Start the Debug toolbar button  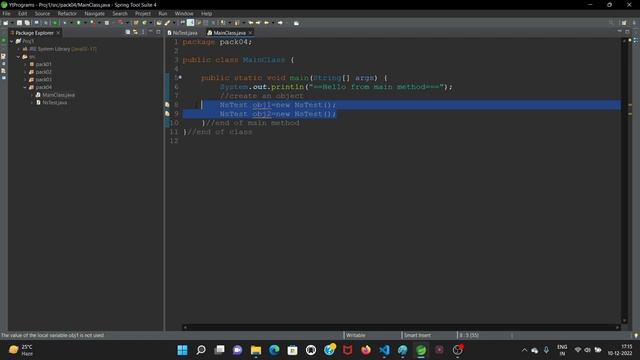64,23
